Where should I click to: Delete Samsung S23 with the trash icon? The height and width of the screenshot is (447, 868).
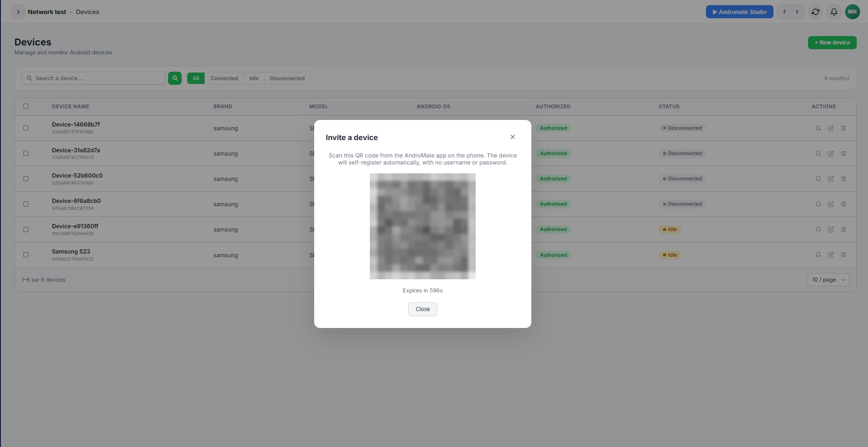point(844,255)
